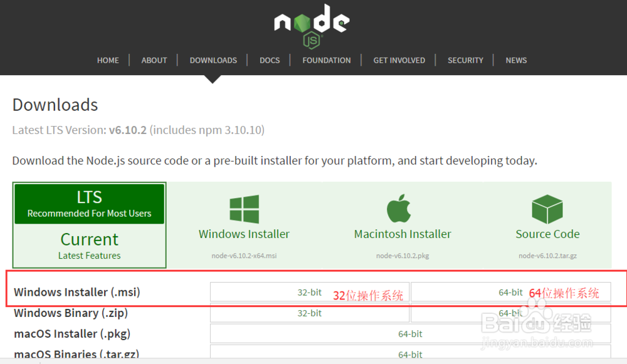The width and height of the screenshot is (627, 364).
Task: Click the macOS Installer (.pkg) row label
Action: [x=72, y=334]
